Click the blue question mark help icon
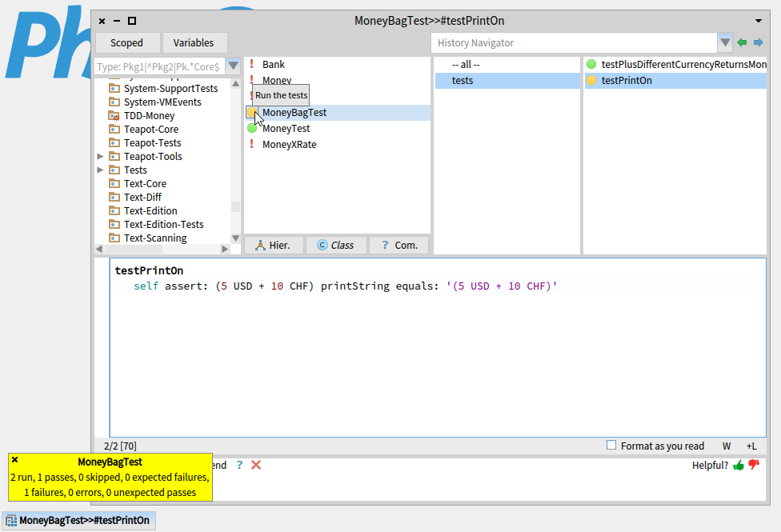Screen dimensions: 781x532 pyautogui.click(x=239, y=465)
